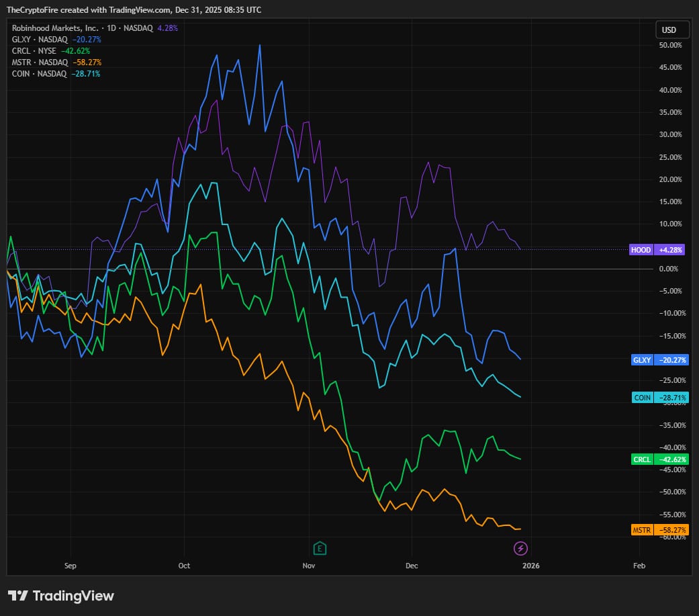Click the Dec label on time axis
The height and width of the screenshot is (616, 699).
(x=412, y=566)
